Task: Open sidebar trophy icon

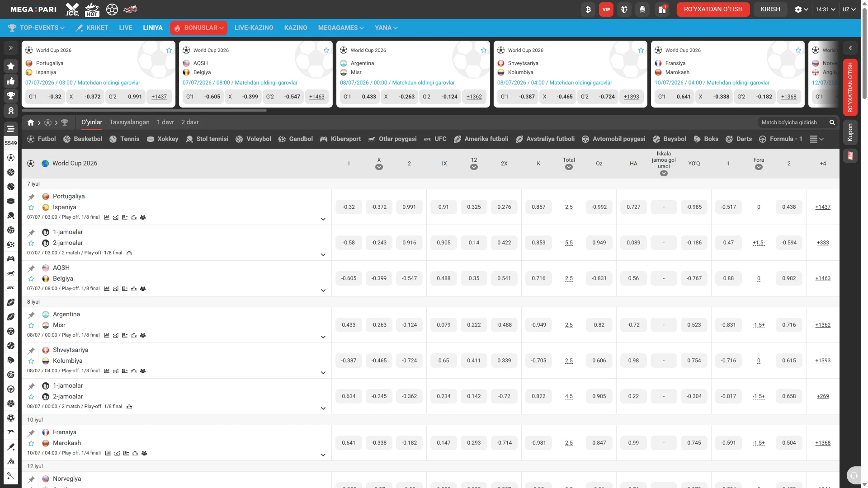Action: (11, 96)
